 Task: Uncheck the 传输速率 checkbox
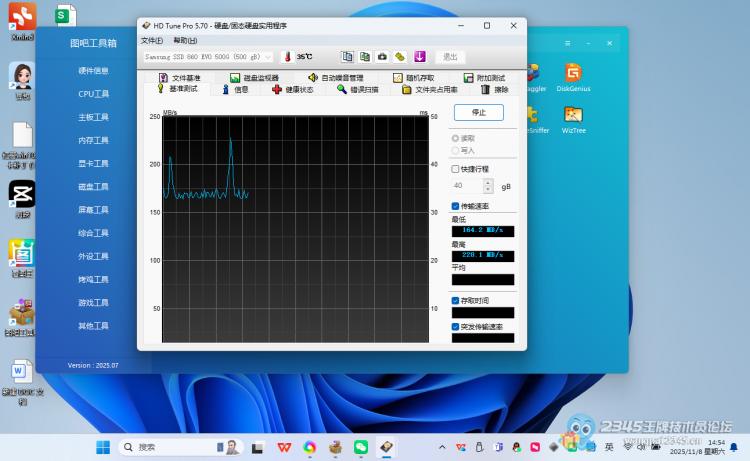(456, 206)
